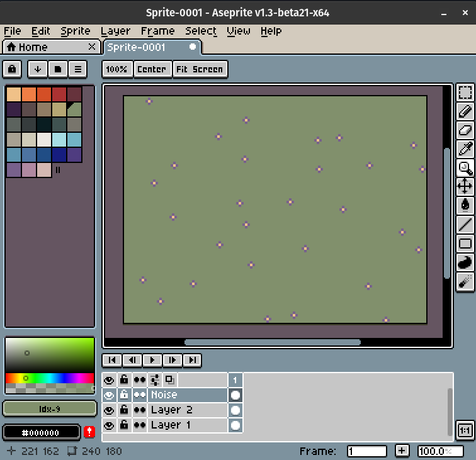This screenshot has height=460, width=476.
Task: Toggle visibility of Layer 2
Action: tap(109, 410)
